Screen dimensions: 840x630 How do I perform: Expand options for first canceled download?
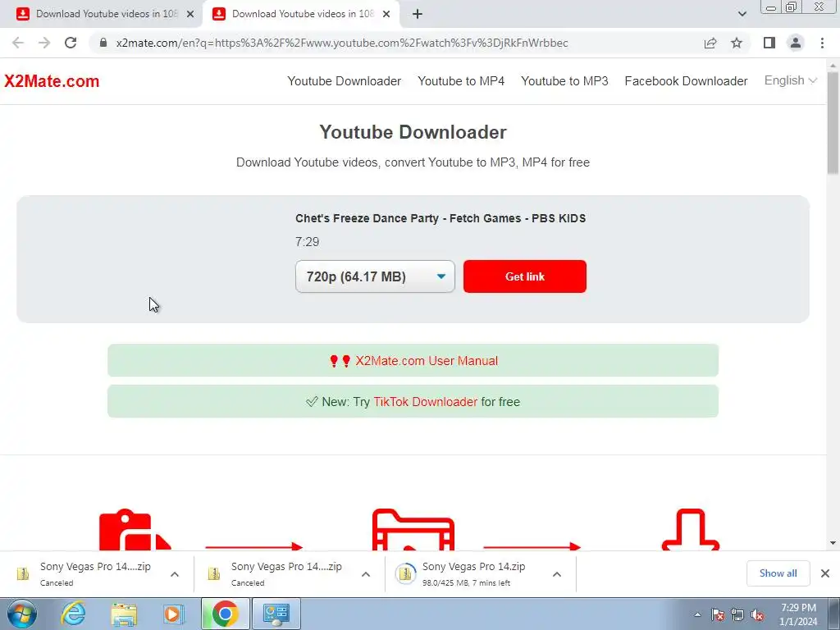175,574
